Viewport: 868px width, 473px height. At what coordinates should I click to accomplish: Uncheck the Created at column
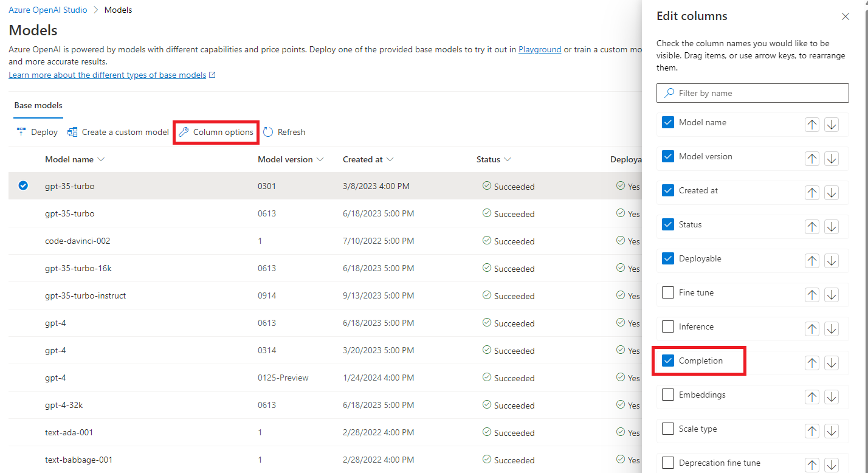coord(668,190)
